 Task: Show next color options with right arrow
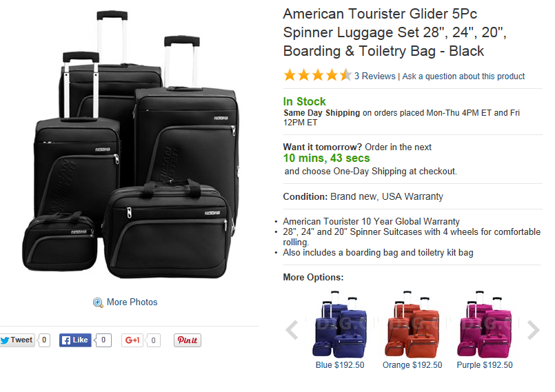[x=533, y=330]
